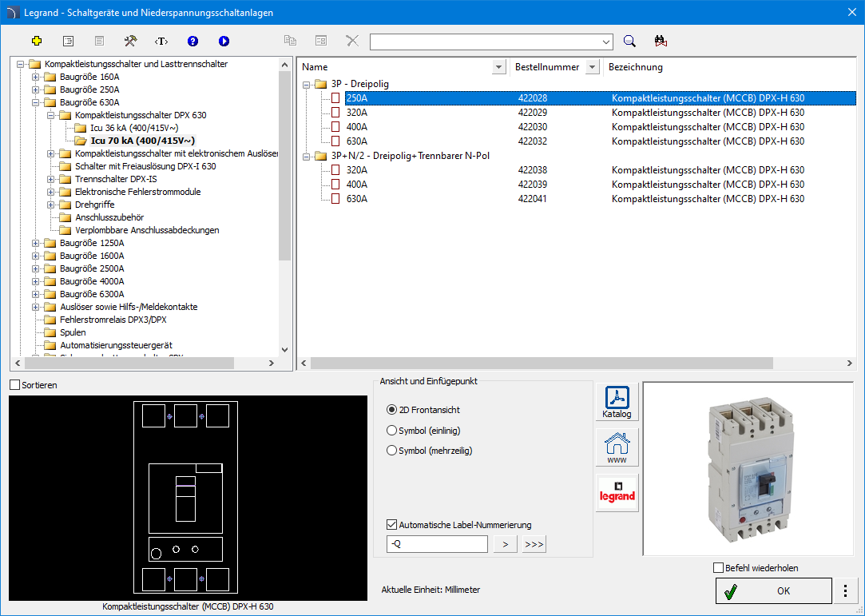Click folder icon of Anschlusszubehör
The height and width of the screenshot is (616, 865).
[x=65, y=217]
